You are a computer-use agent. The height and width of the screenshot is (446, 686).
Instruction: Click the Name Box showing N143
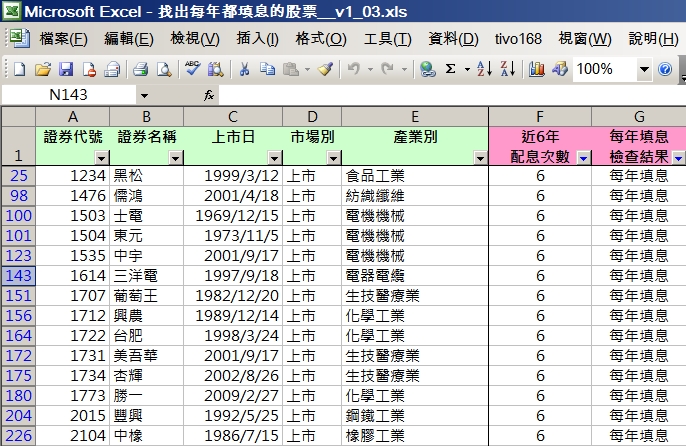[x=69, y=95]
